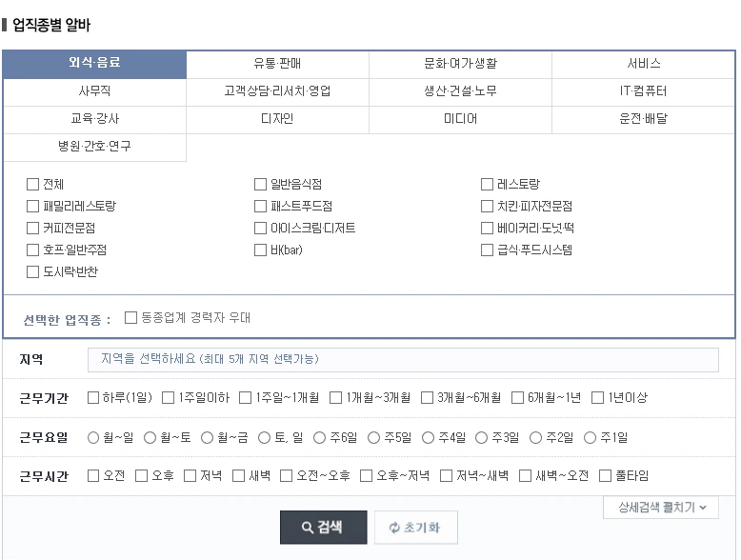
Task: Check the 패밀리레스토랑 option
Action: (x=32, y=206)
